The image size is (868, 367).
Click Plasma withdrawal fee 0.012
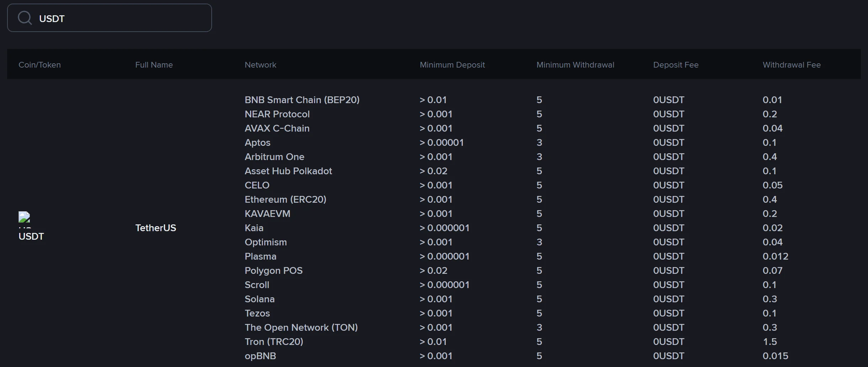coord(776,256)
